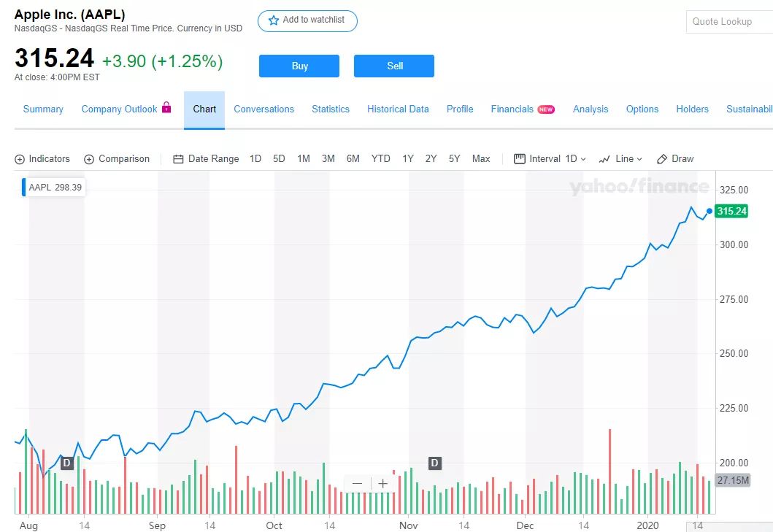Choose the YTD range option
773x532 pixels.
380,159
